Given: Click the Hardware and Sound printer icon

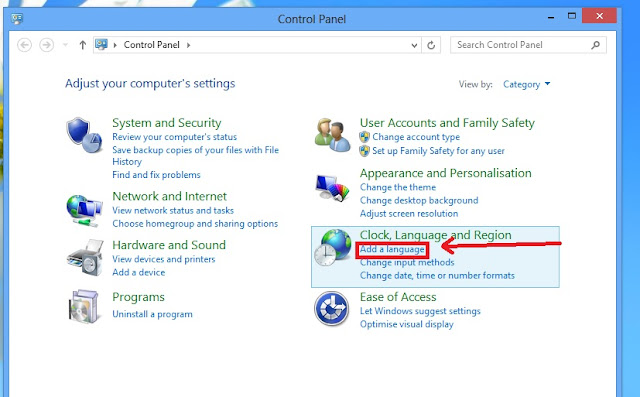Looking at the screenshot, I should coord(85,258).
